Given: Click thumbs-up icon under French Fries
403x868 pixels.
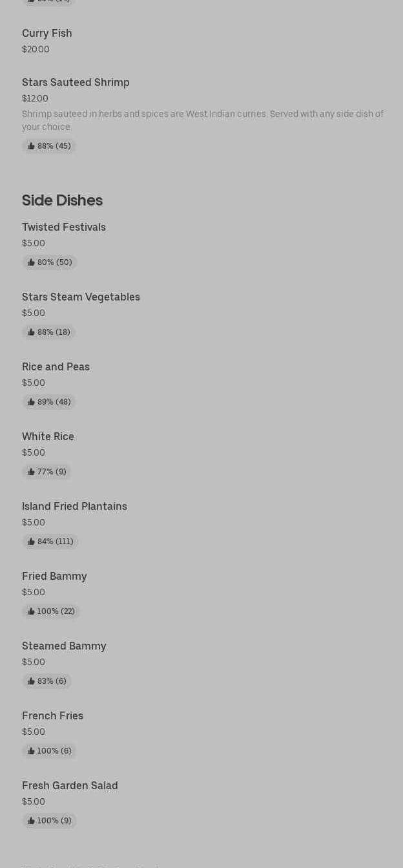Looking at the screenshot, I should (x=31, y=751).
